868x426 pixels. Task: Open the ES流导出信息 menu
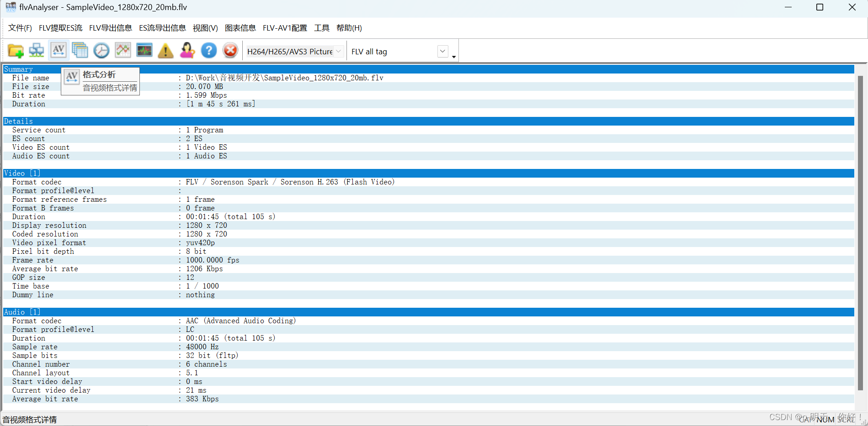[x=162, y=28]
